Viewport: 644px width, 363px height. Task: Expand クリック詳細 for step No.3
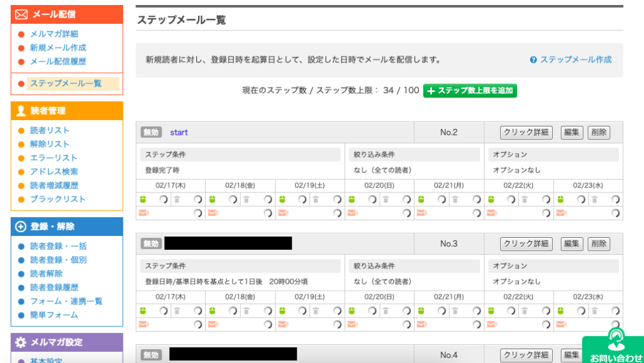point(526,244)
